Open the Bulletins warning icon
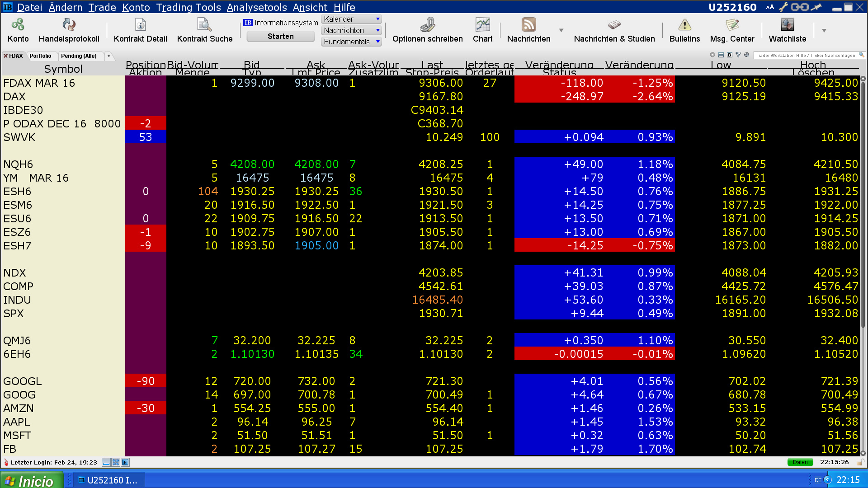Viewport: 868px width, 488px height. (684, 25)
